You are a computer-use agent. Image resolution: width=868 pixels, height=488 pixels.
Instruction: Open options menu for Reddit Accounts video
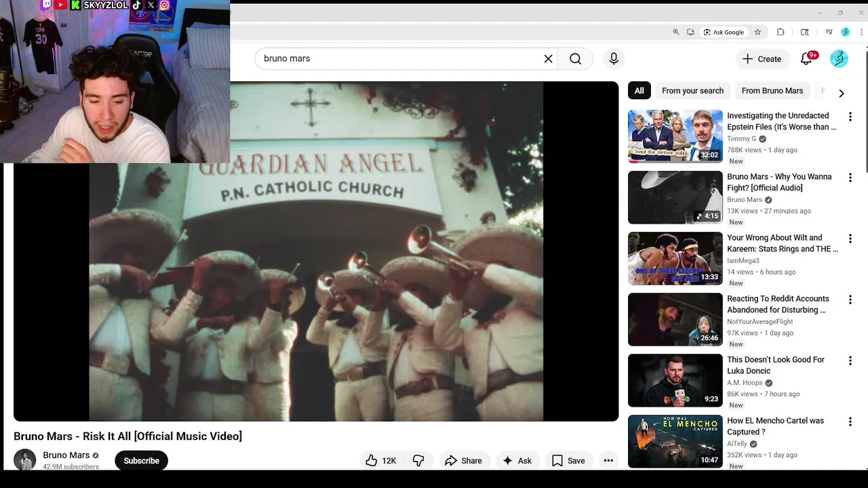(x=850, y=300)
